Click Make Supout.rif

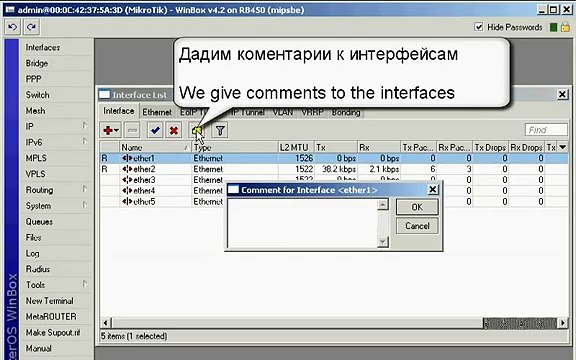click(53, 332)
